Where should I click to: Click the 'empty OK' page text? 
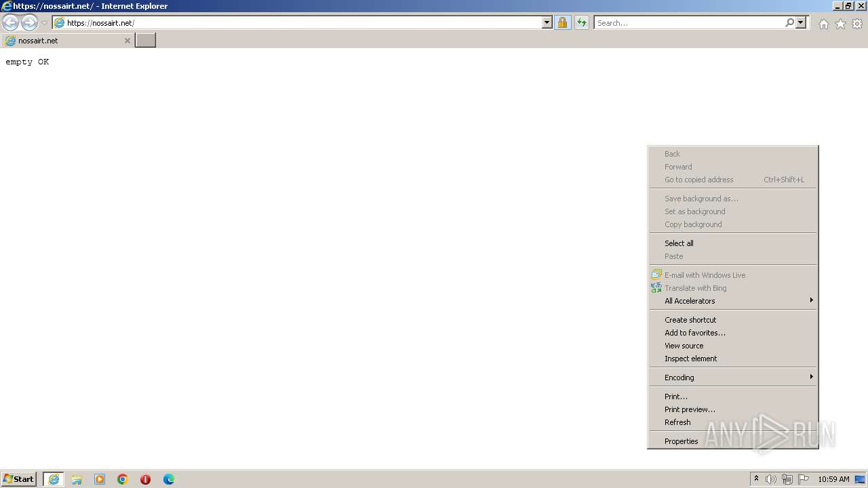(27, 62)
